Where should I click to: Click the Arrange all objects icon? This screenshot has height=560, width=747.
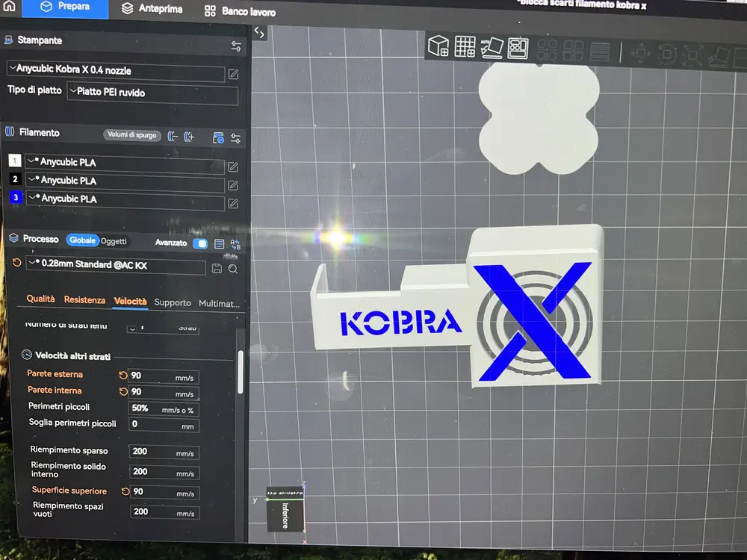tap(518, 48)
